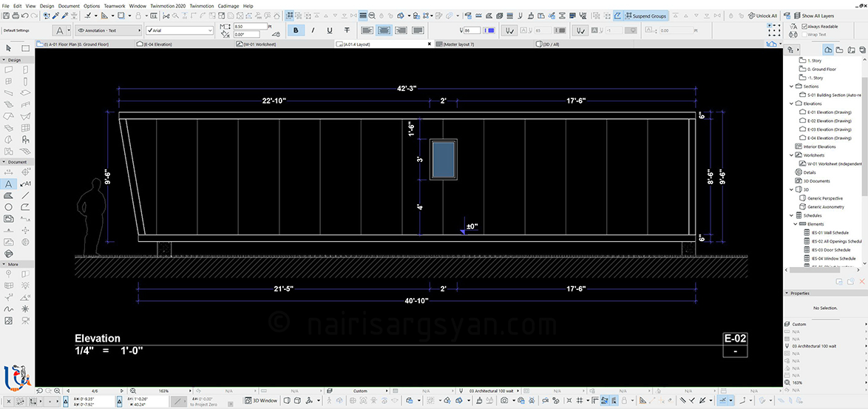Screen dimensions: 868x409
Task: Toggle Strikethrough text formatting
Action: click(x=347, y=30)
